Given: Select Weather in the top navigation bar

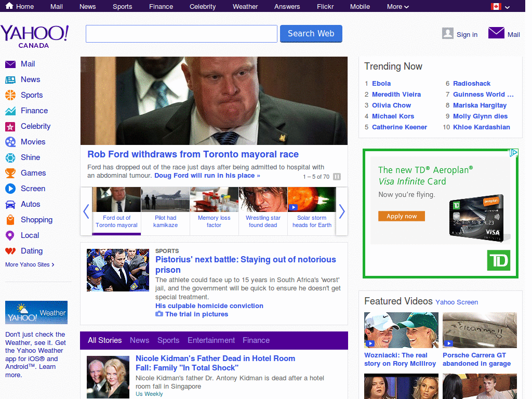Looking at the screenshot, I should [245, 6].
